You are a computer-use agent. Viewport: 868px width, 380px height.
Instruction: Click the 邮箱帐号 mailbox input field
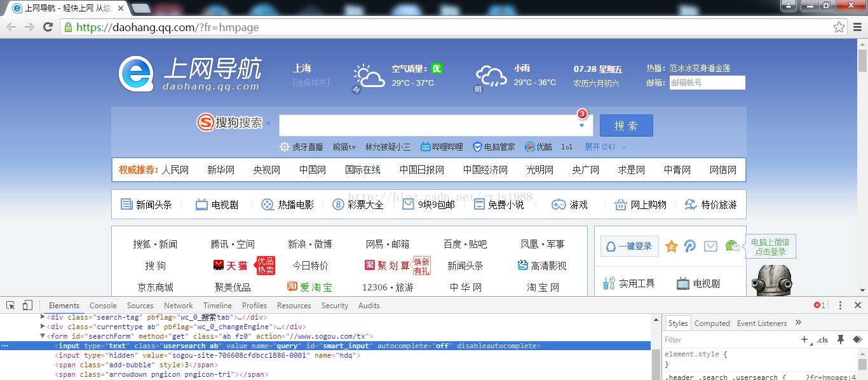tap(707, 83)
